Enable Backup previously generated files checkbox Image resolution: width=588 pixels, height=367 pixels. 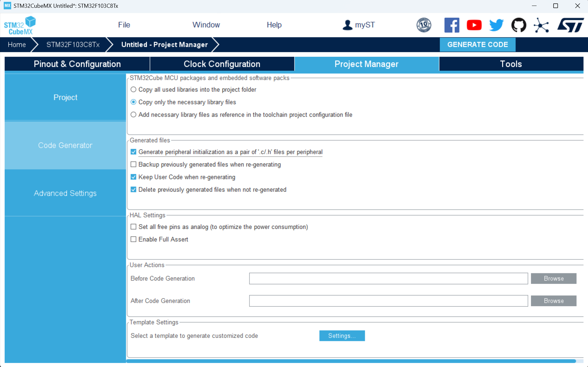(x=133, y=164)
